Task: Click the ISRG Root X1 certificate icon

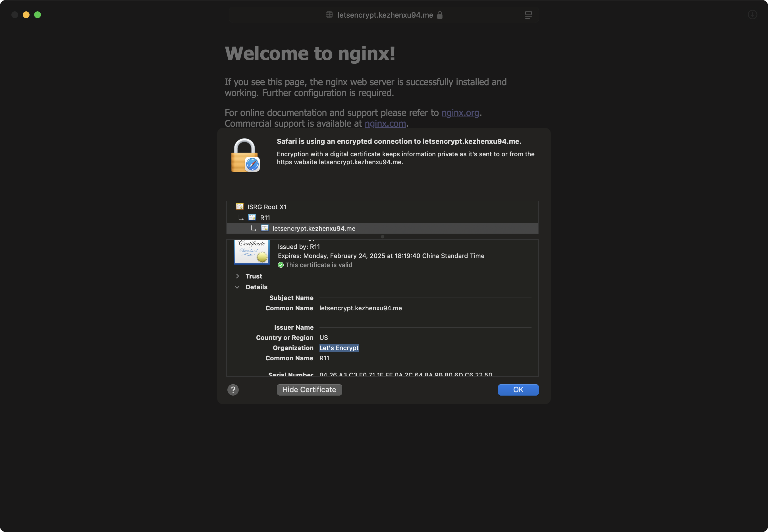Action: coord(240,206)
